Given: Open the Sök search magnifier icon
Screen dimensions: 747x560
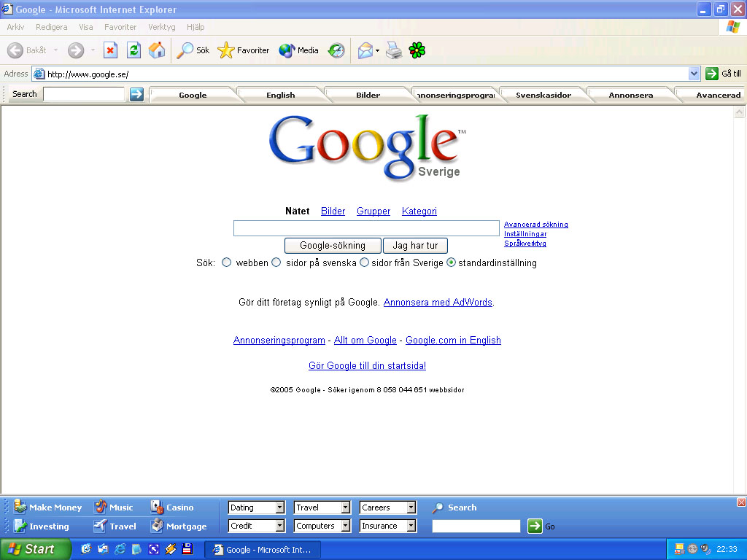Looking at the screenshot, I should coord(185,50).
